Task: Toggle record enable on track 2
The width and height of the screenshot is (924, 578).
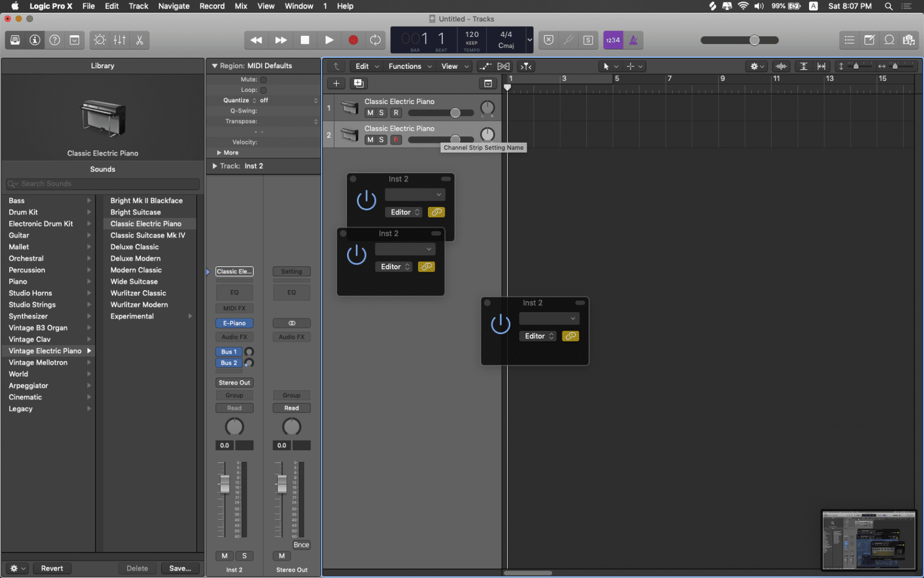Action: (396, 140)
